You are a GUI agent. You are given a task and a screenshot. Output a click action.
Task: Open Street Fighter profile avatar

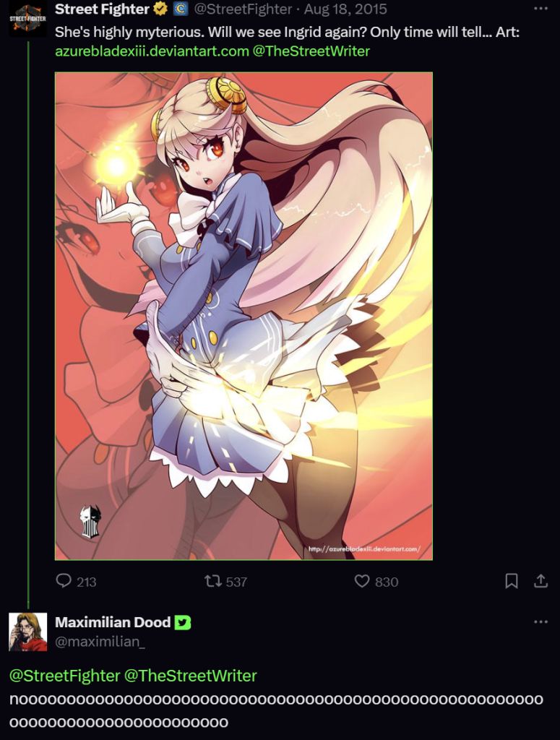click(28, 18)
